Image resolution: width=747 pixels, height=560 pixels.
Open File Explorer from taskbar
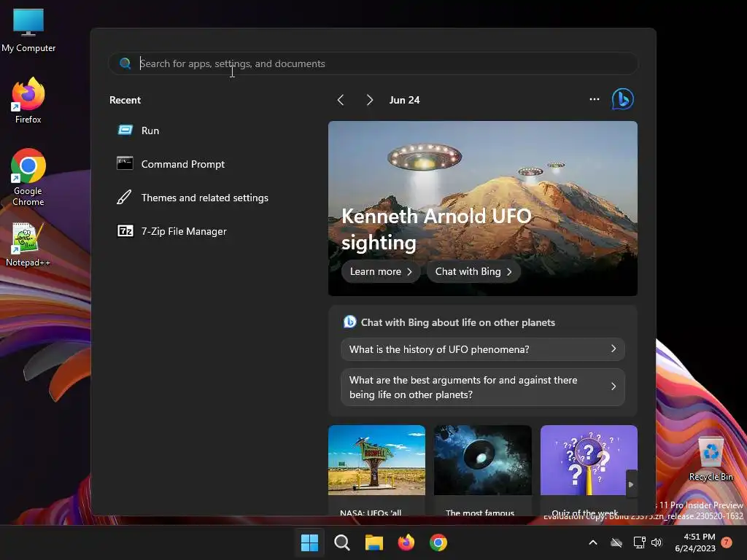coord(374,542)
